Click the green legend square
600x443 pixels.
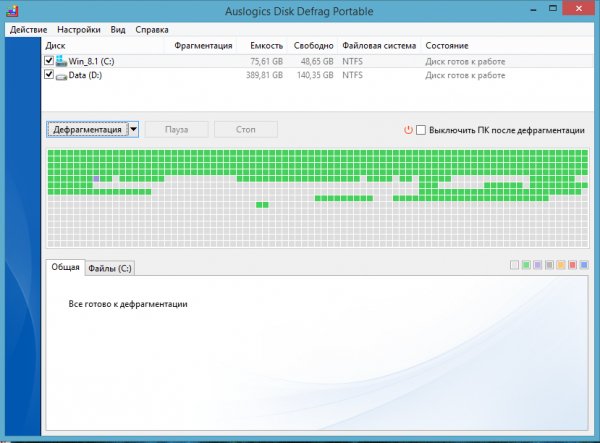[x=526, y=265]
